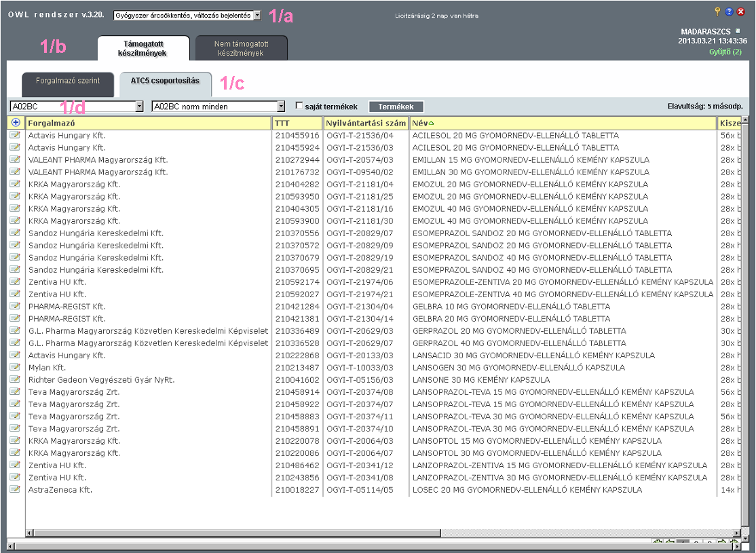
Task: Click the edit icon for LANSOPTOL 15 MG row
Action: pyautogui.click(x=15, y=440)
